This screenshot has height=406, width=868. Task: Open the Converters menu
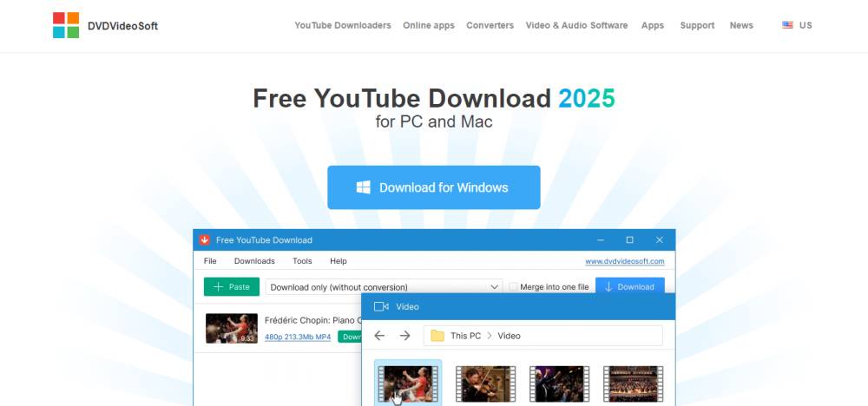(x=490, y=25)
